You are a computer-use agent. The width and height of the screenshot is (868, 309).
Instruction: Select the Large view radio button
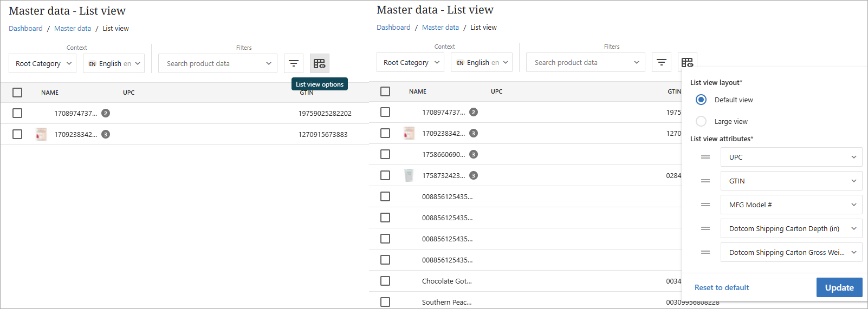pos(701,121)
